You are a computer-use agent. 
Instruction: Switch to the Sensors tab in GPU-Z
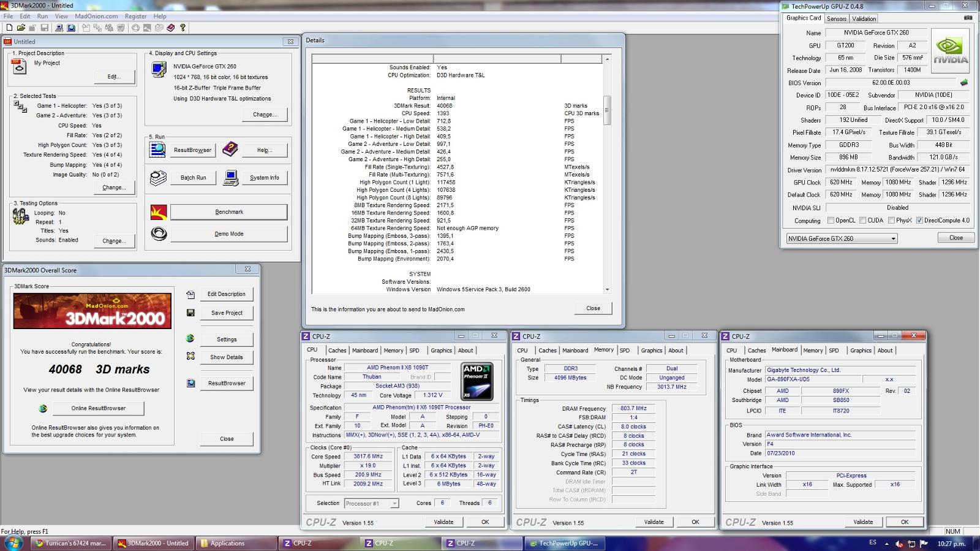point(836,18)
